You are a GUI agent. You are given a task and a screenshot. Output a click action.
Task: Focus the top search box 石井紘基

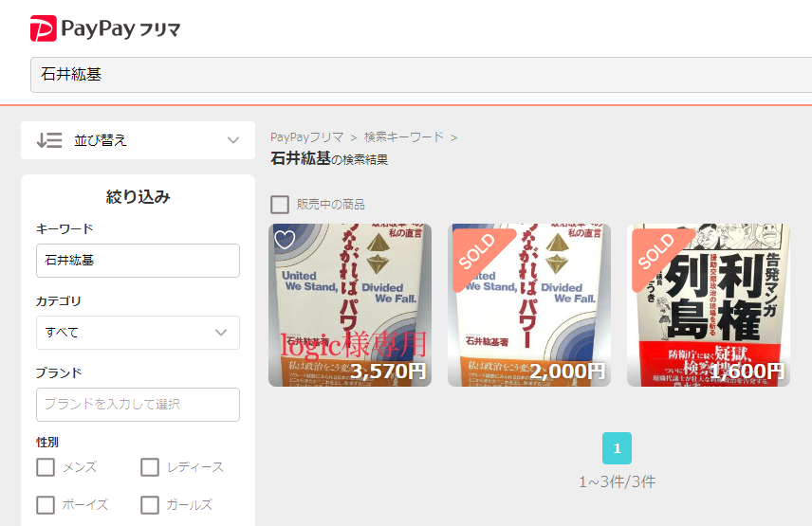click(421, 75)
